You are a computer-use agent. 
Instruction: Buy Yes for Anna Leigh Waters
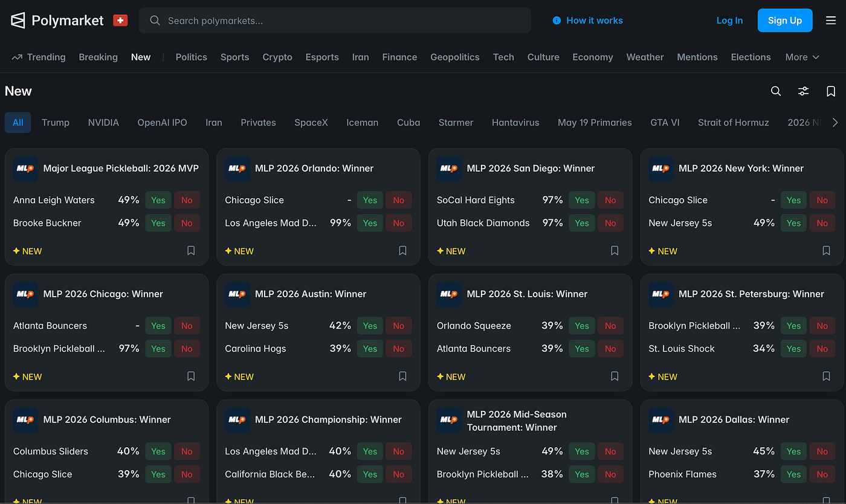click(x=158, y=200)
